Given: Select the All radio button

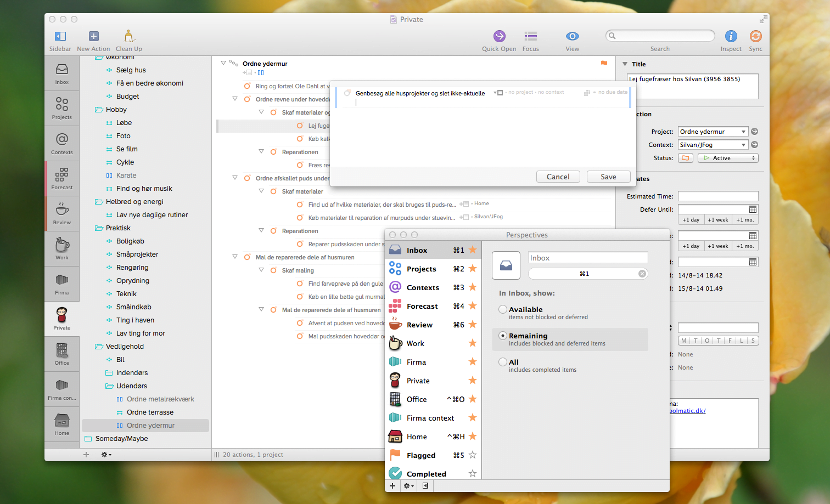Looking at the screenshot, I should [x=503, y=362].
